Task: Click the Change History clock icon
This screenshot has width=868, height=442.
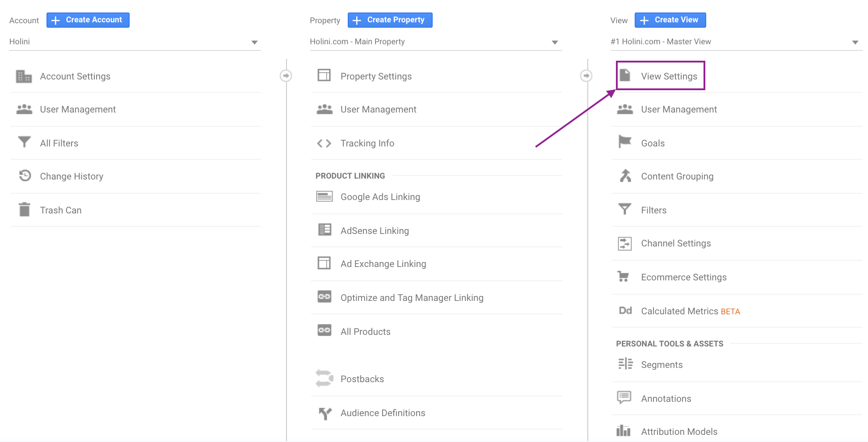Action: click(x=25, y=175)
